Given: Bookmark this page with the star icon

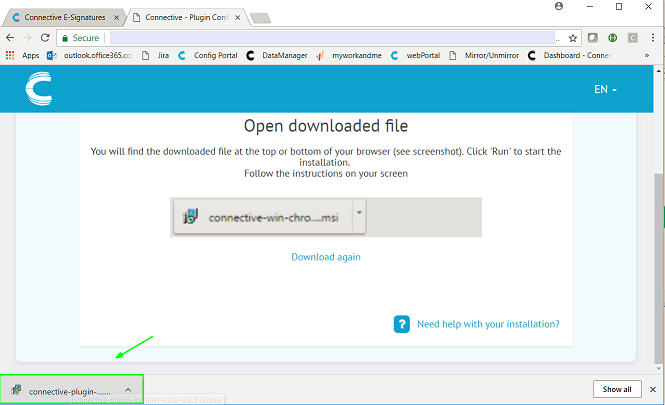Looking at the screenshot, I should [x=572, y=38].
